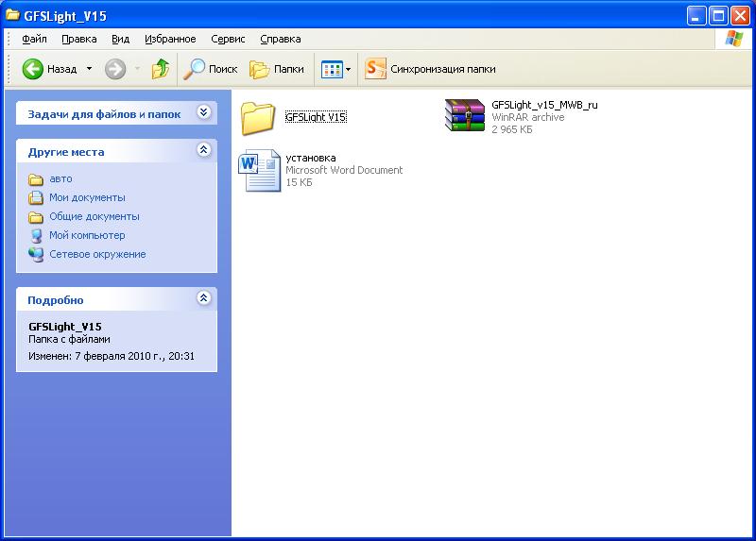This screenshot has height=541, width=756.
Task: Select the GFSLight_v15_MWB_ru WinRAR archive
Action: pyautogui.click(x=465, y=116)
